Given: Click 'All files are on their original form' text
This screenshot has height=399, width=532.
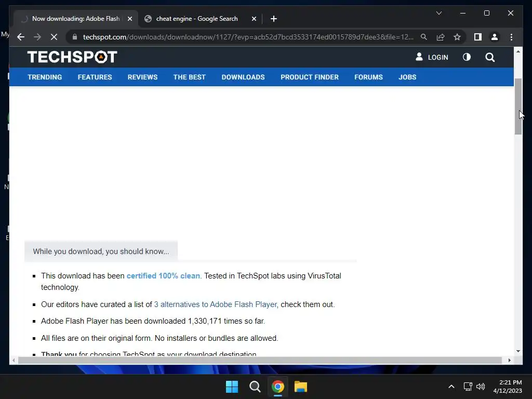Looking at the screenshot, I should click(96, 338).
